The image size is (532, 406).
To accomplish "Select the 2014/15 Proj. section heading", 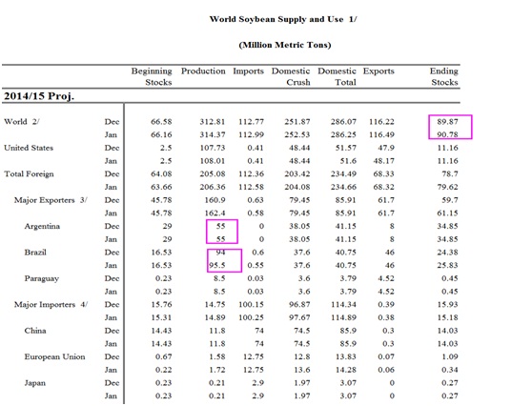I will click(x=39, y=96).
